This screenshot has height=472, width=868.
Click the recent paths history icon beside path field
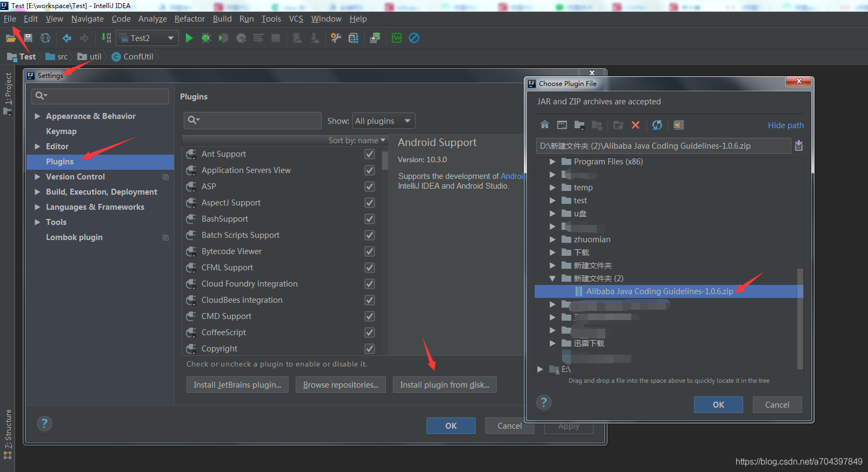[x=799, y=145]
